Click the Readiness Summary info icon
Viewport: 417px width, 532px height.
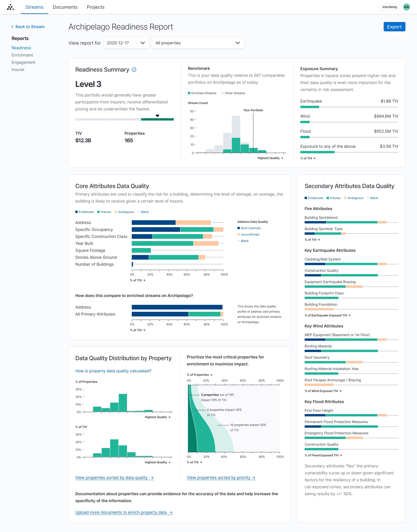134,70
